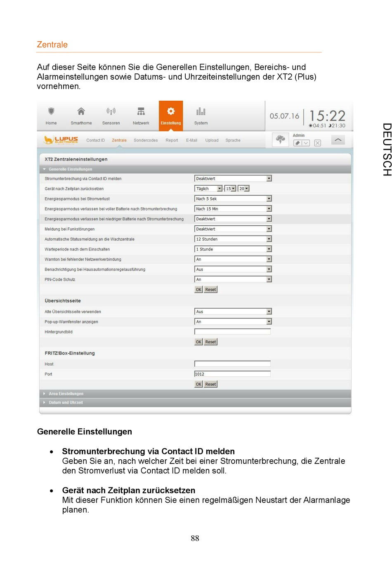Click the Hintergrundbild label

pos(59,332)
